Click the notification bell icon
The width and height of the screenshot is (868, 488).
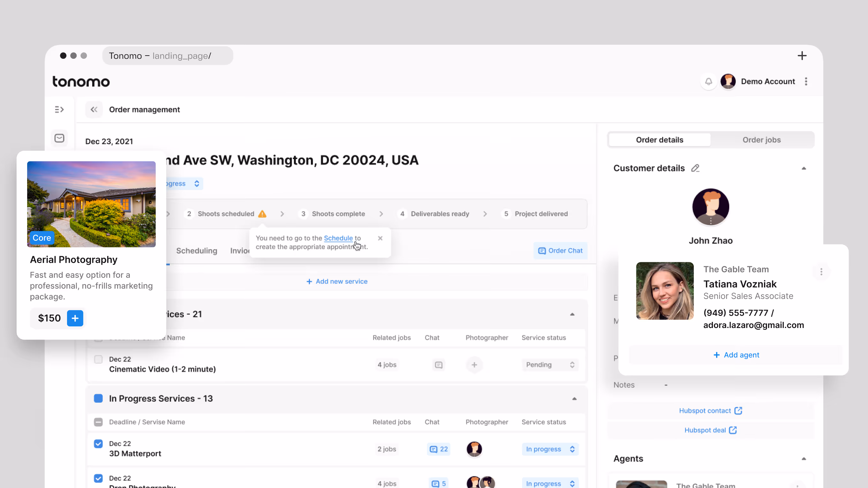coord(708,81)
